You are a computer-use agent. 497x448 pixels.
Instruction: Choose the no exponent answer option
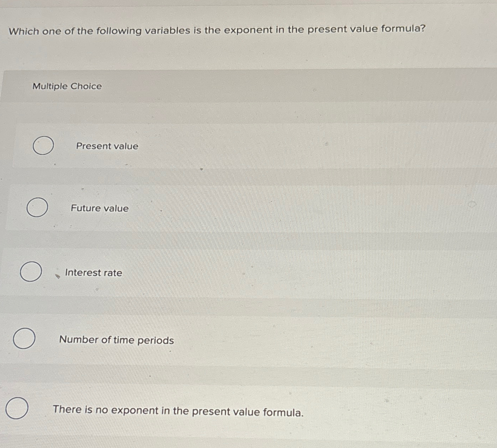[x=17, y=409]
